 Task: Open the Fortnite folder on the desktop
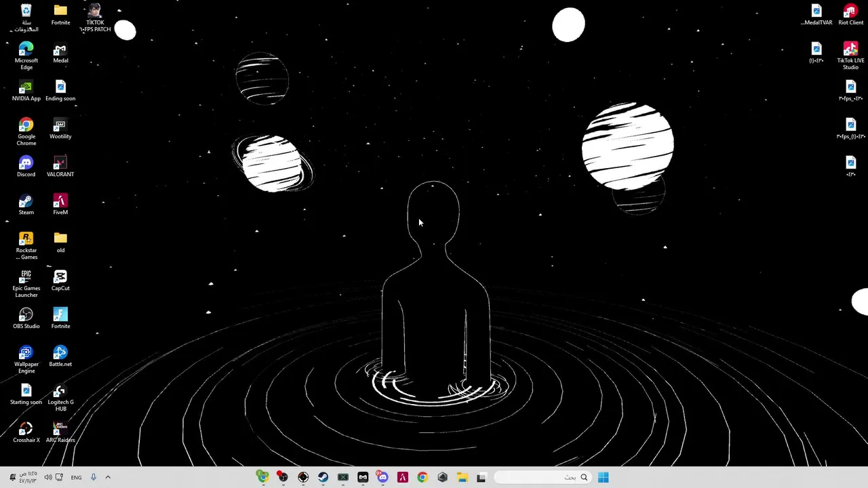[60, 15]
